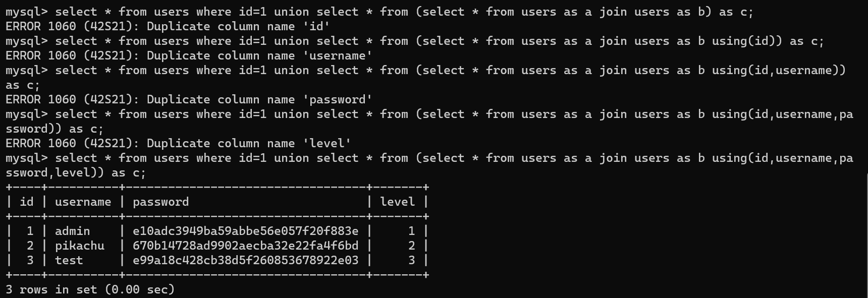The width and height of the screenshot is (868, 298).
Task: Click the id value 2 in the pikachu row
Action: (x=30, y=246)
